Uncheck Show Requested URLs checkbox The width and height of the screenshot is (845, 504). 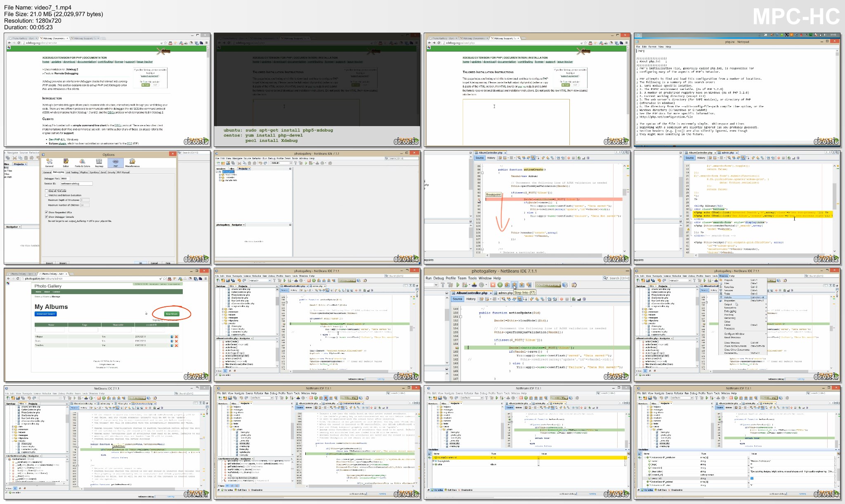(x=46, y=212)
